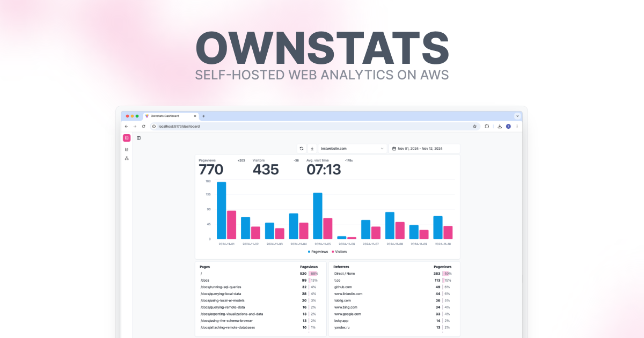Select the /docs/exporting-visualizations-and-data page row
644x338 pixels.
coord(259,314)
